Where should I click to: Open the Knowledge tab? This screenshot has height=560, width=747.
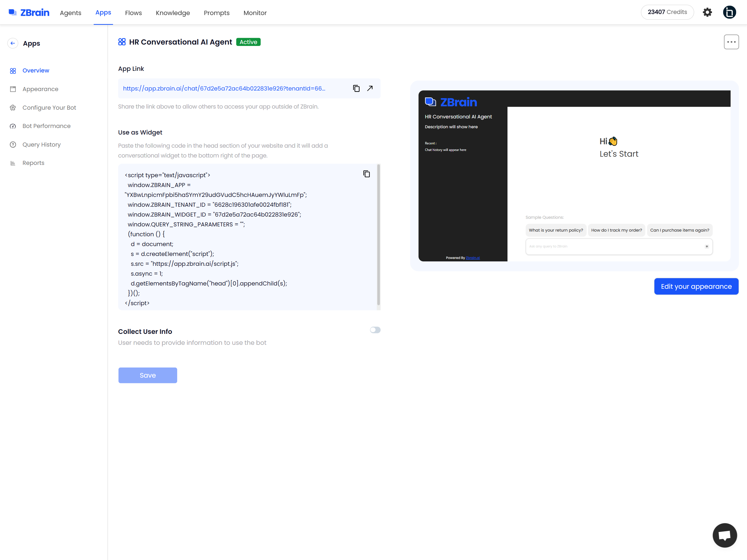[x=173, y=13]
